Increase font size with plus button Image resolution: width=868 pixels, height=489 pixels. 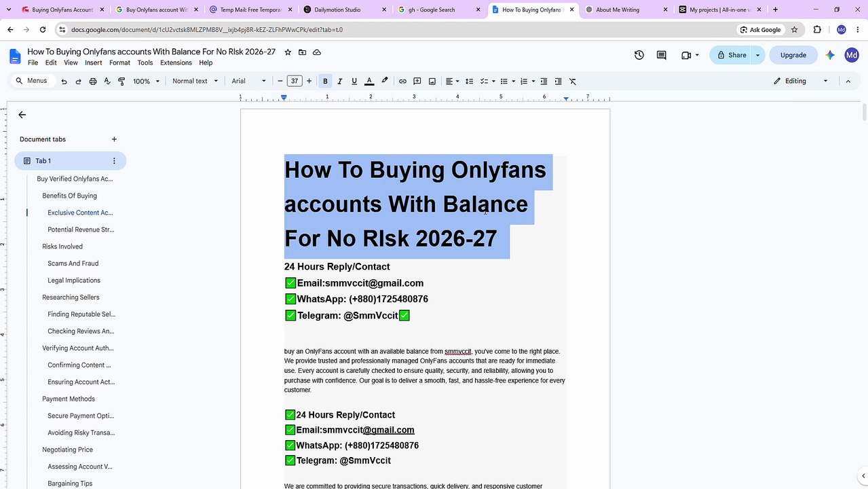(x=309, y=81)
